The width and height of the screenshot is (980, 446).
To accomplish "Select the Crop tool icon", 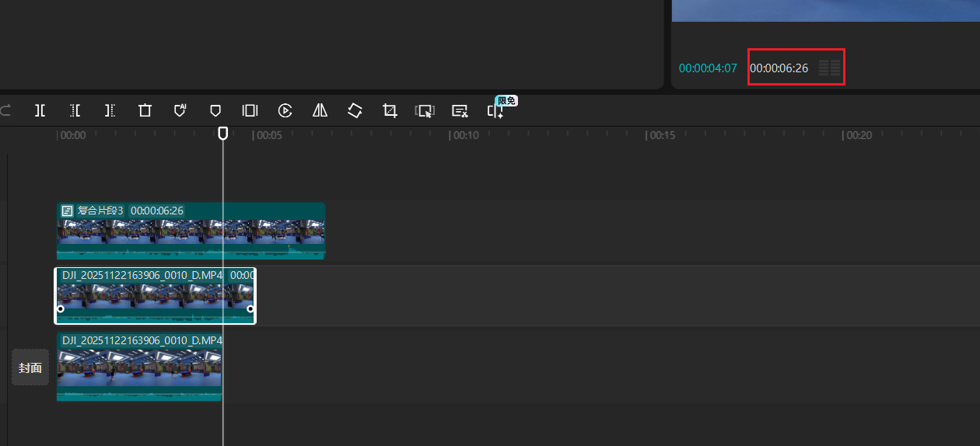I will pyautogui.click(x=390, y=110).
